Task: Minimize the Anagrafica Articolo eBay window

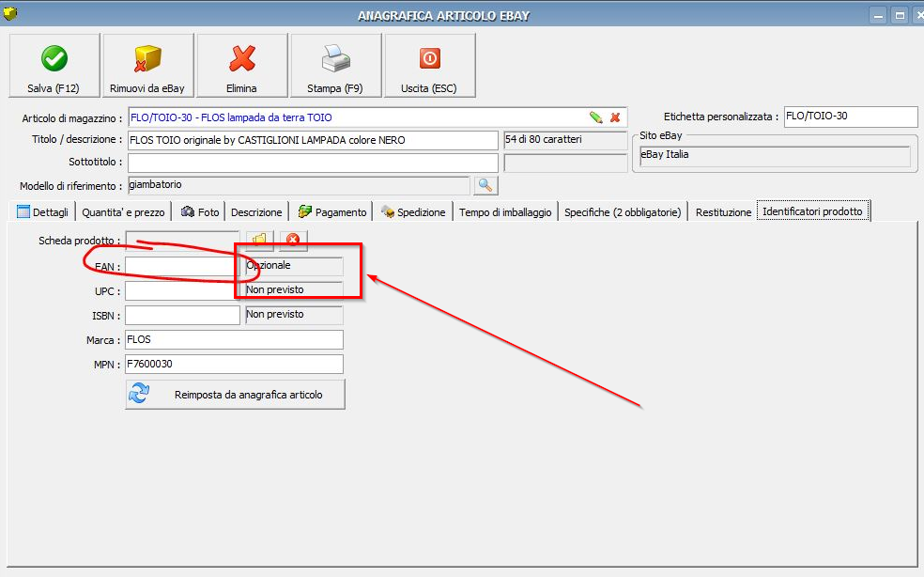Action: pyautogui.click(x=878, y=15)
